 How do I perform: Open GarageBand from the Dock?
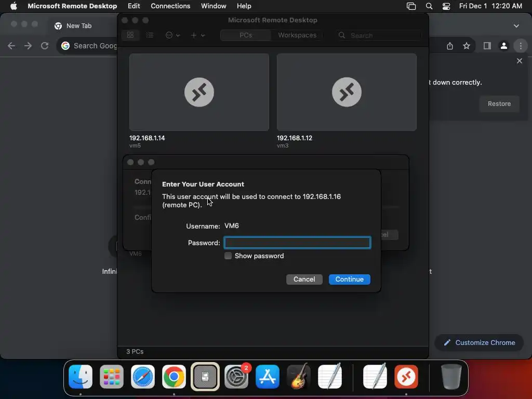tap(299, 377)
